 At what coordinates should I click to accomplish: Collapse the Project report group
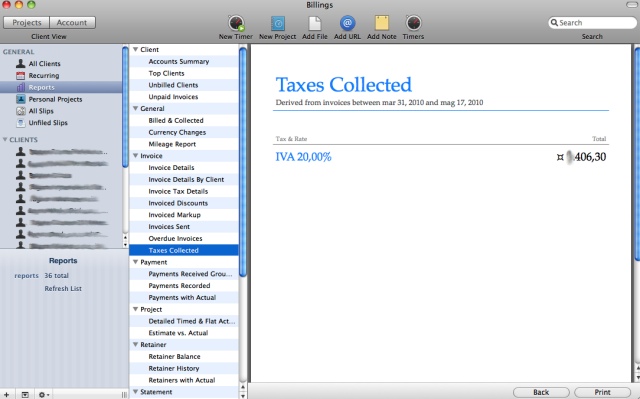(136, 309)
